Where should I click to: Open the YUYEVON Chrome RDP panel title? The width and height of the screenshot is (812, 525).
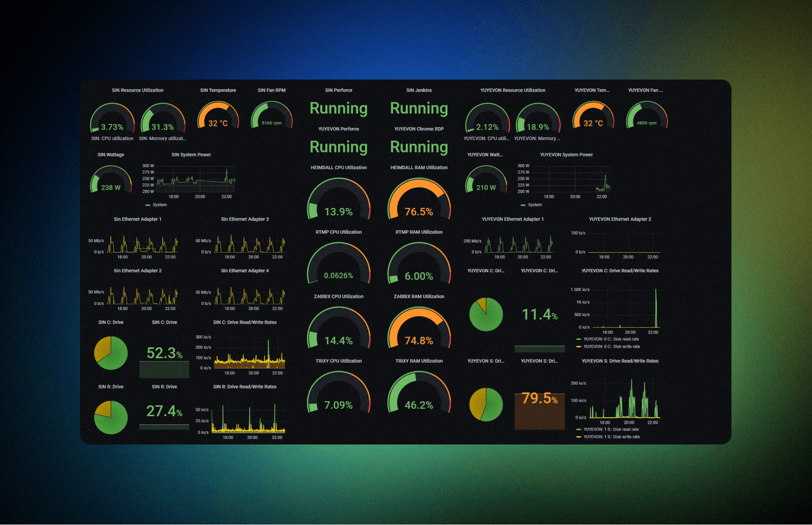(x=419, y=129)
